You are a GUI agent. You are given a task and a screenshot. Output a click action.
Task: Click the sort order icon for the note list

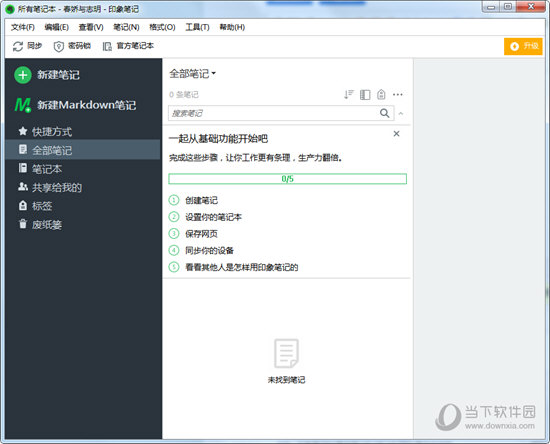point(349,94)
